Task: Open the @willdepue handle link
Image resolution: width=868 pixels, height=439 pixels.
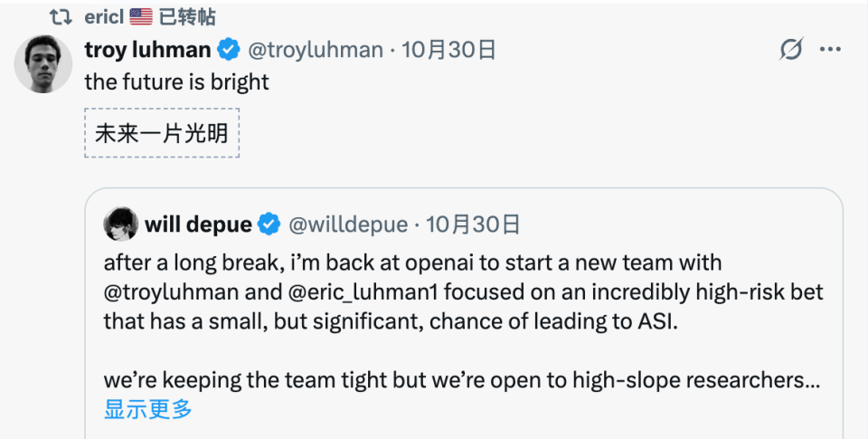Action: pyautogui.click(x=349, y=224)
